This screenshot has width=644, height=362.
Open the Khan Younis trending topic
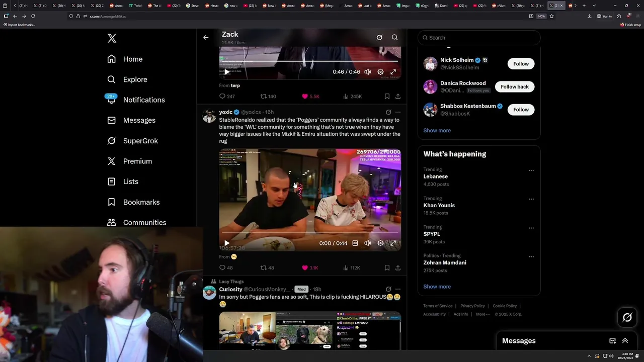[439, 205]
